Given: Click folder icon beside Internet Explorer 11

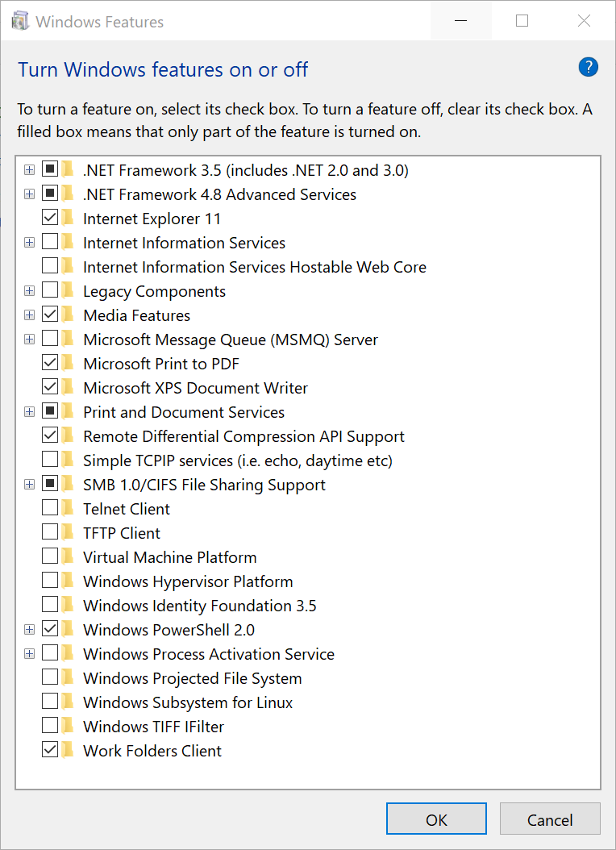Looking at the screenshot, I should click(69, 219).
